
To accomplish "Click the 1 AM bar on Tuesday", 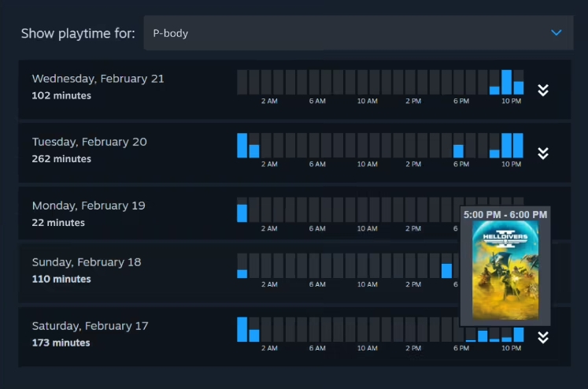I will click(x=254, y=151).
